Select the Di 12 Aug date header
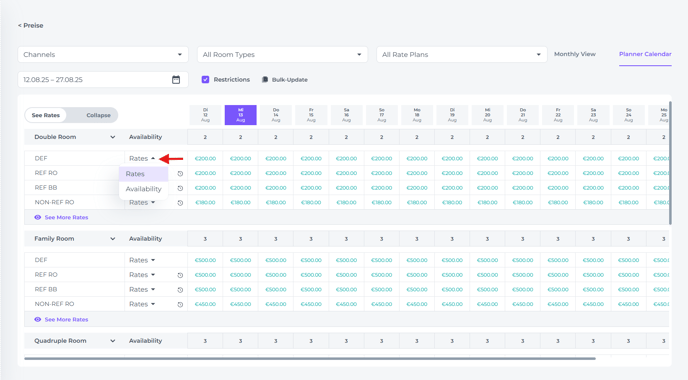 (x=205, y=115)
